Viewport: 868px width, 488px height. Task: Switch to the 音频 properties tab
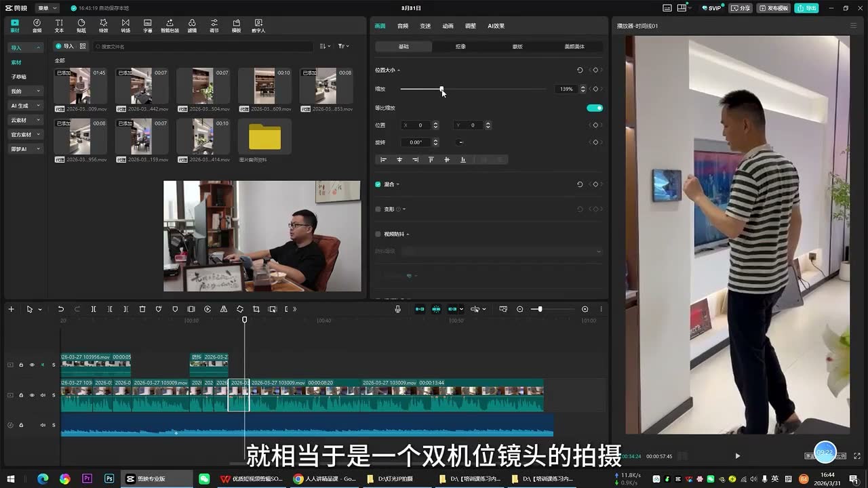pyautogui.click(x=403, y=26)
